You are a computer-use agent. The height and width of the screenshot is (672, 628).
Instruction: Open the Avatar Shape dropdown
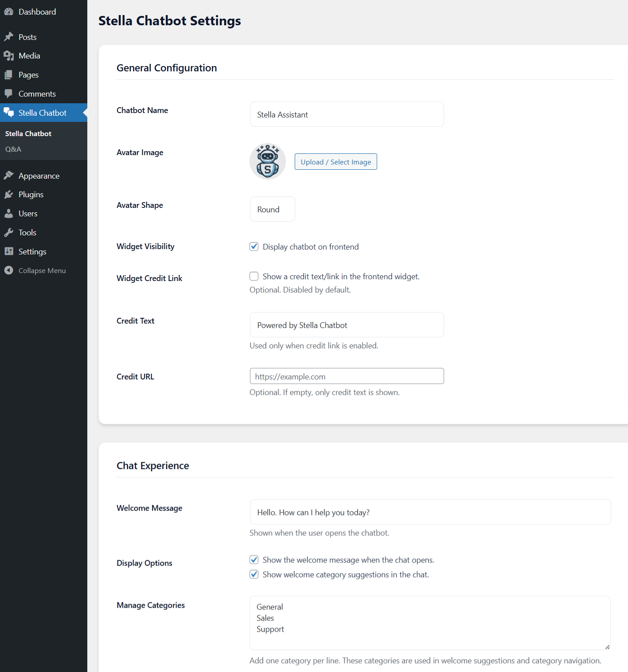pos(272,209)
